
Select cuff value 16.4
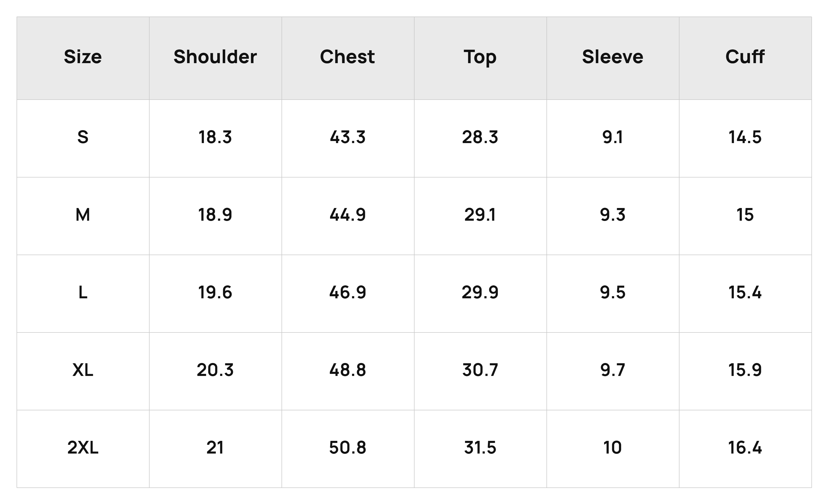click(745, 448)
